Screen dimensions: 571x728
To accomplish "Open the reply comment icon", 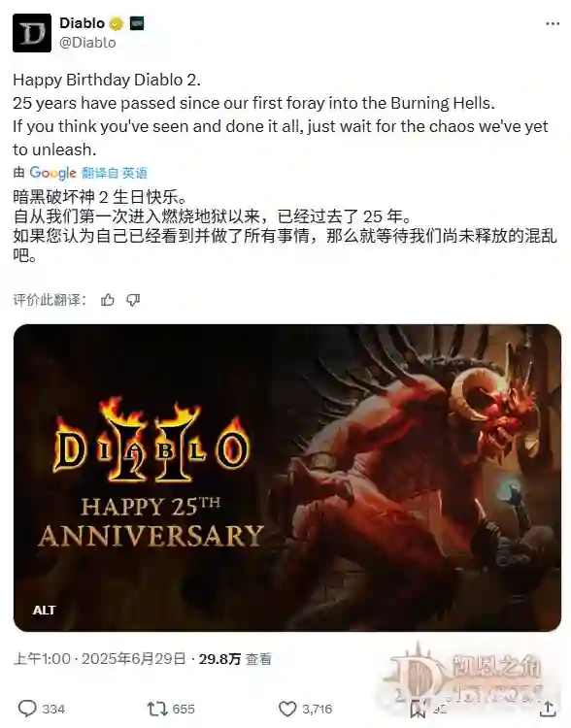I will pyautogui.click(x=27, y=709).
